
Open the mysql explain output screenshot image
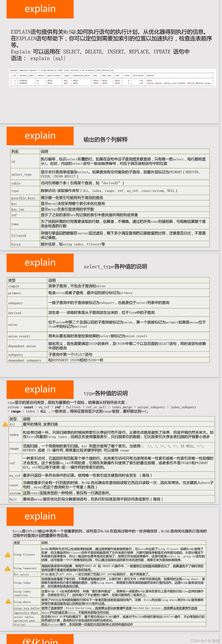tap(112, 78)
